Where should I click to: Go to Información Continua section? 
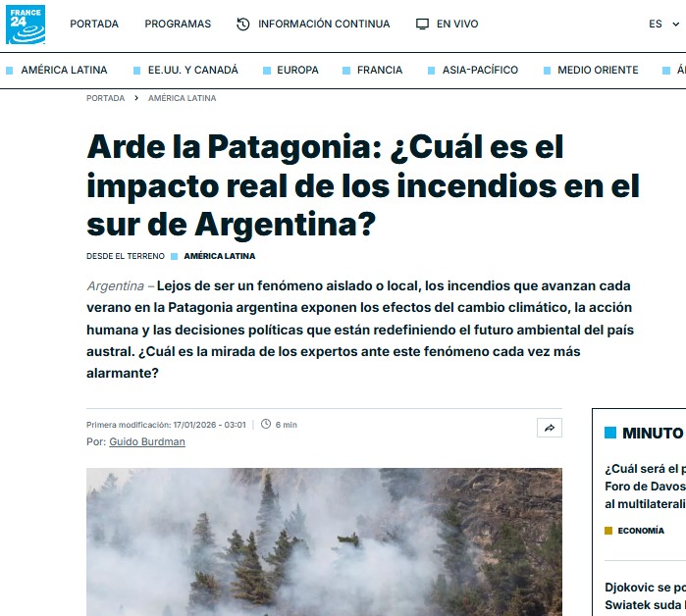[x=323, y=24]
